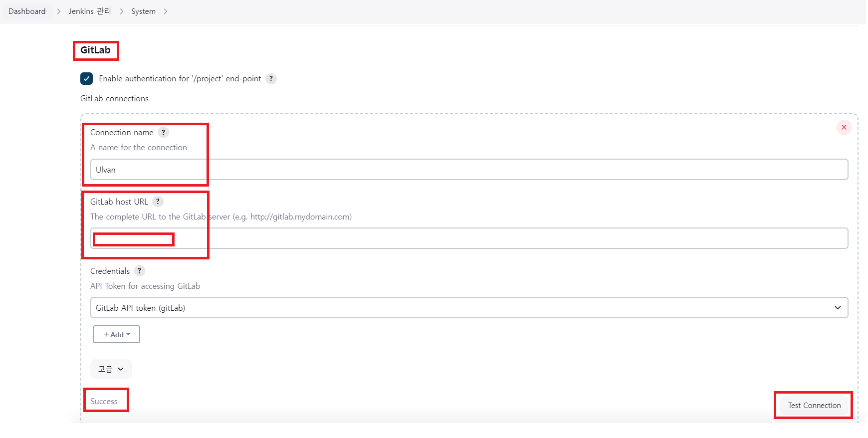Select 'API Token for accessing GitLab' description
The height and width of the screenshot is (438, 868).
tap(145, 286)
